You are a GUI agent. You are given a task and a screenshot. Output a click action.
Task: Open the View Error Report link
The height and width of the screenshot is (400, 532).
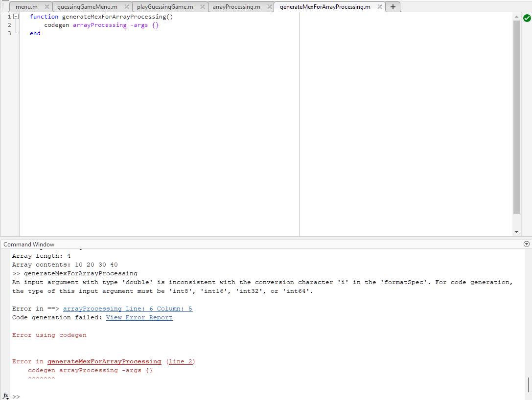pyautogui.click(x=139, y=318)
